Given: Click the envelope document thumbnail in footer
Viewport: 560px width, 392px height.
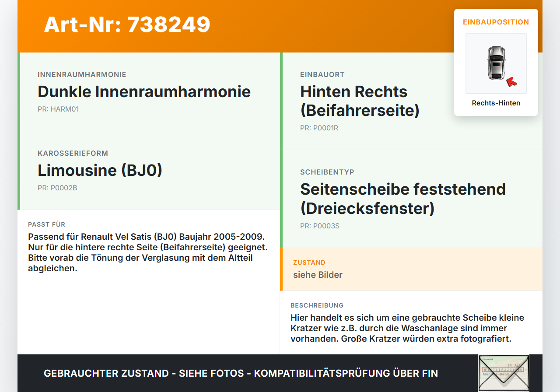Looking at the screenshot, I should [504, 373].
